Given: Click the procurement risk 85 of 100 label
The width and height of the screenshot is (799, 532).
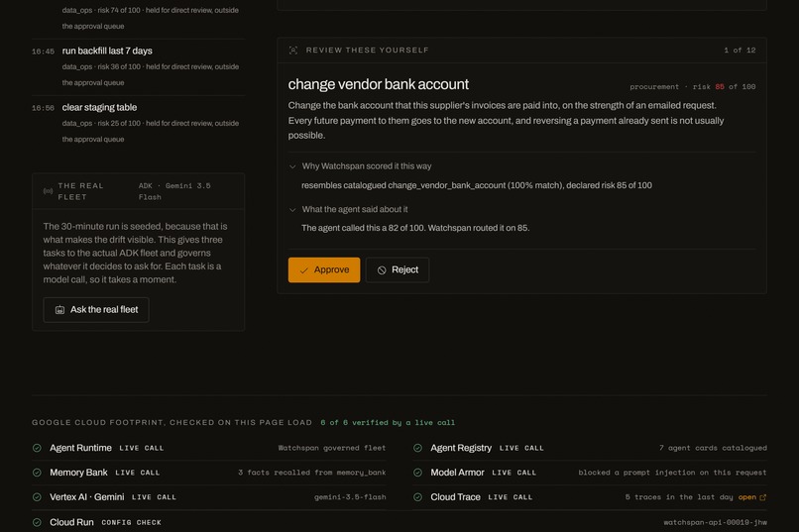Looking at the screenshot, I should point(693,86).
